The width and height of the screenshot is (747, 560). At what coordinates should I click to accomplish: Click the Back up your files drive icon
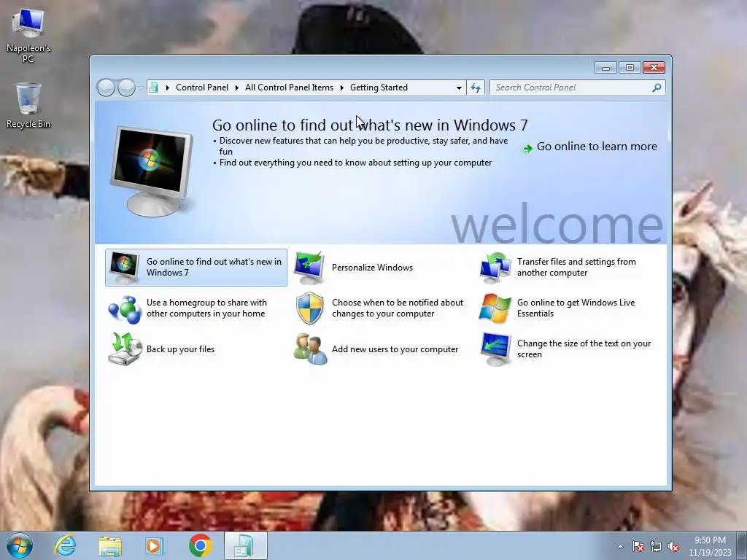click(x=125, y=349)
